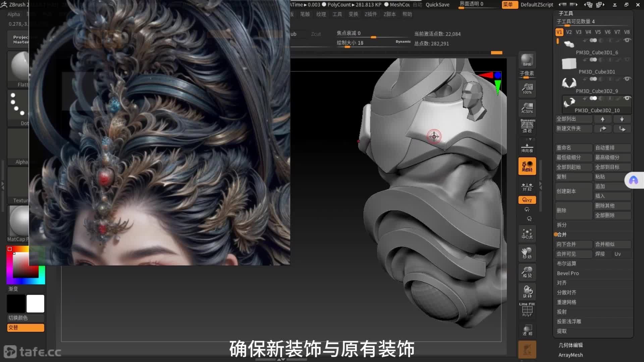Select the 旋转 rotate view icon
The width and height of the screenshot is (644, 362).
pos(527,291)
